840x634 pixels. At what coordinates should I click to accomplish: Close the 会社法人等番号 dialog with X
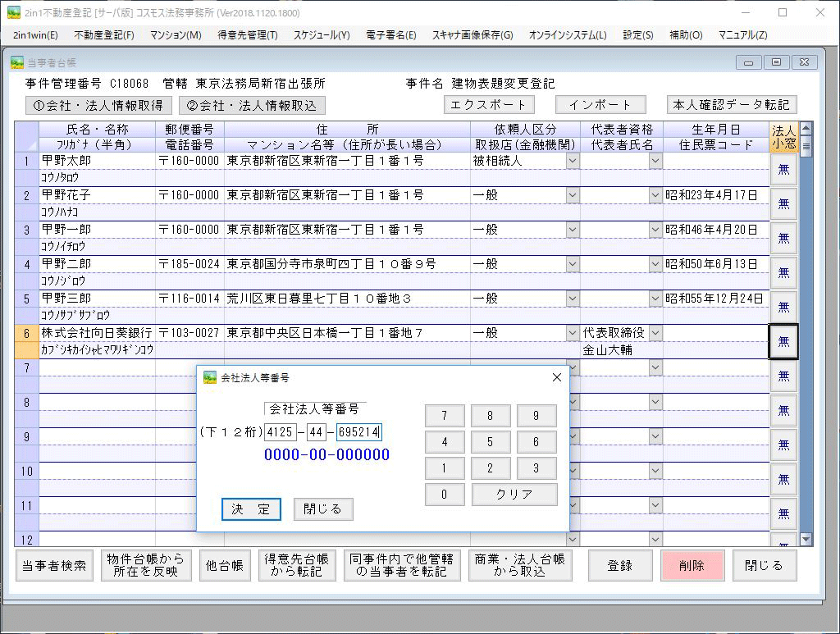tap(557, 377)
